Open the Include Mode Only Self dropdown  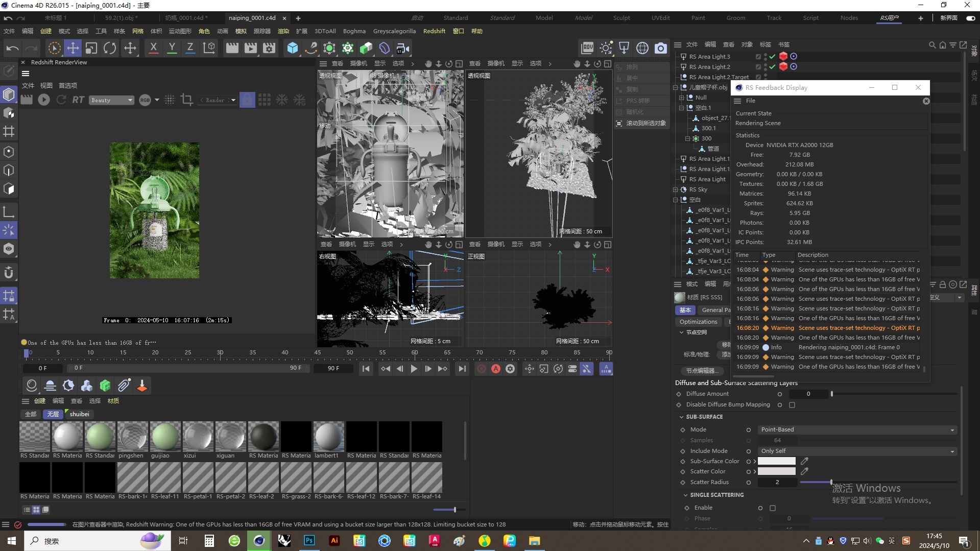coord(857,451)
